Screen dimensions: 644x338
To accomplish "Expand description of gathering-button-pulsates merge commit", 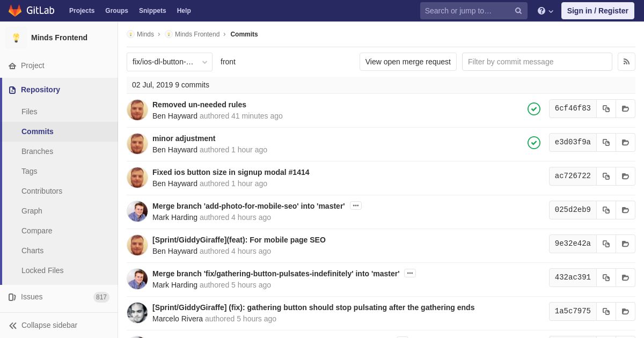I will (x=410, y=273).
